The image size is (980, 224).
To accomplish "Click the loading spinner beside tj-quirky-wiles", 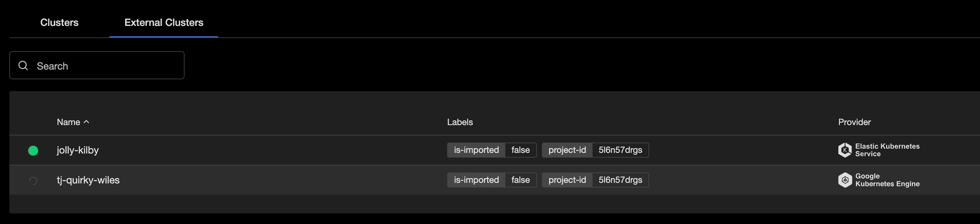I will (x=33, y=180).
